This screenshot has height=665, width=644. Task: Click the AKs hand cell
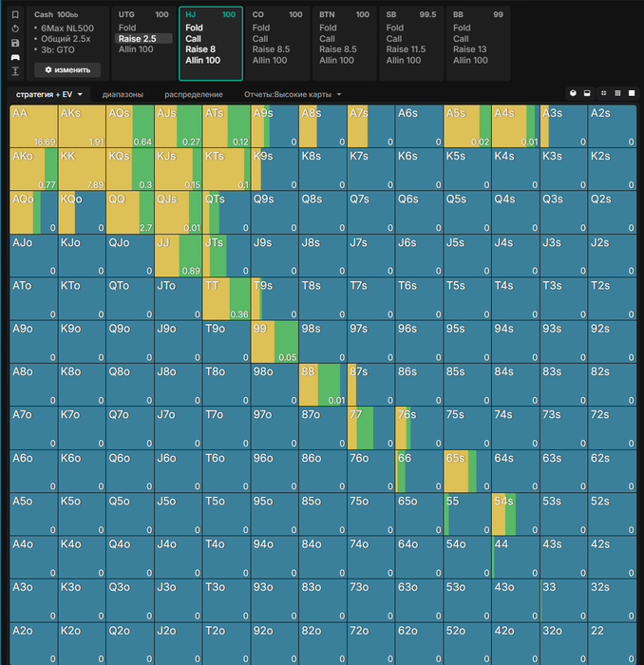coord(82,126)
